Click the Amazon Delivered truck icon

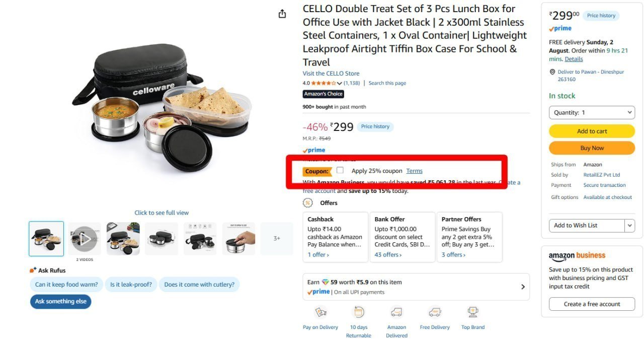pyautogui.click(x=396, y=312)
